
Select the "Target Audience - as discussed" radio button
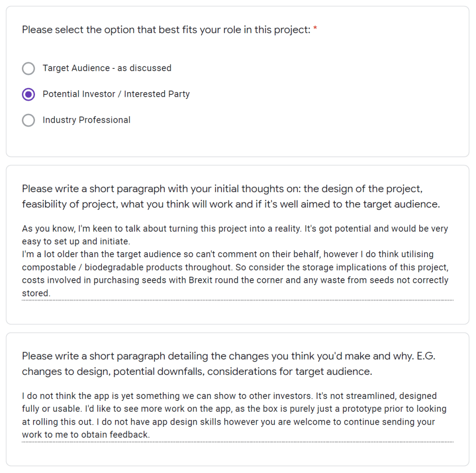tap(28, 68)
